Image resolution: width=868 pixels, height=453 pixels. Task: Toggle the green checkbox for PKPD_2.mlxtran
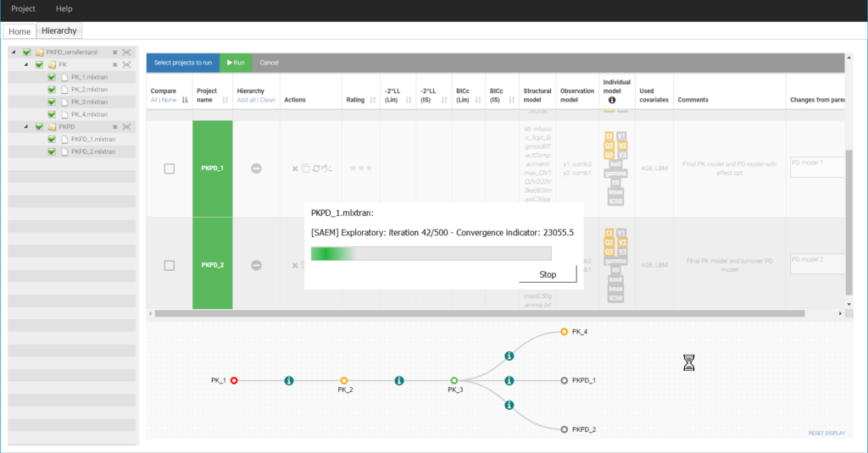[52, 152]
